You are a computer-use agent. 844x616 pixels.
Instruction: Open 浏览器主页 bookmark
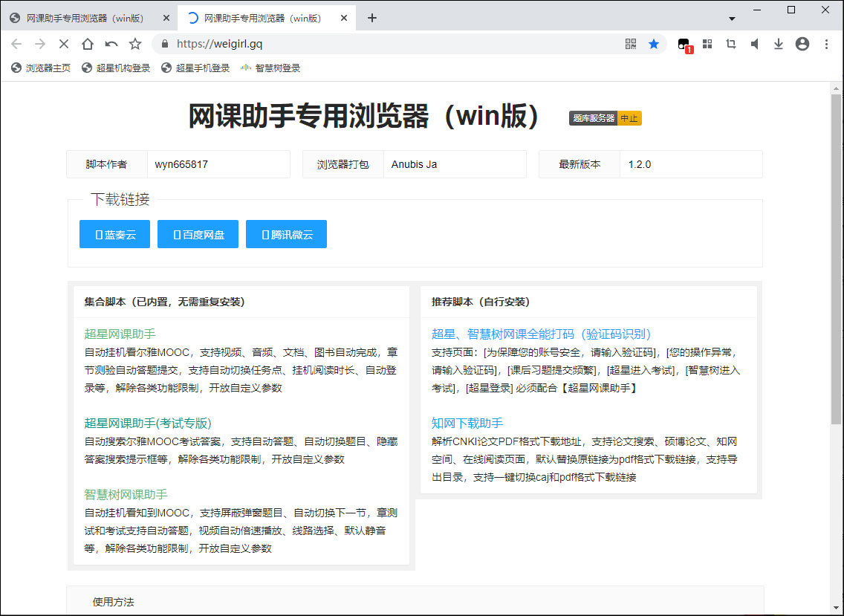[41, 68]
